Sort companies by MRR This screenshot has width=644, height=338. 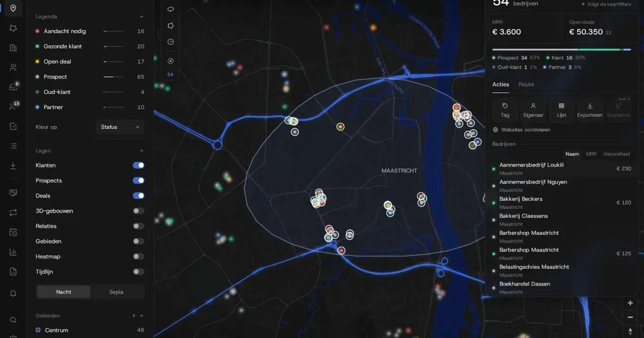pos(591,154)
